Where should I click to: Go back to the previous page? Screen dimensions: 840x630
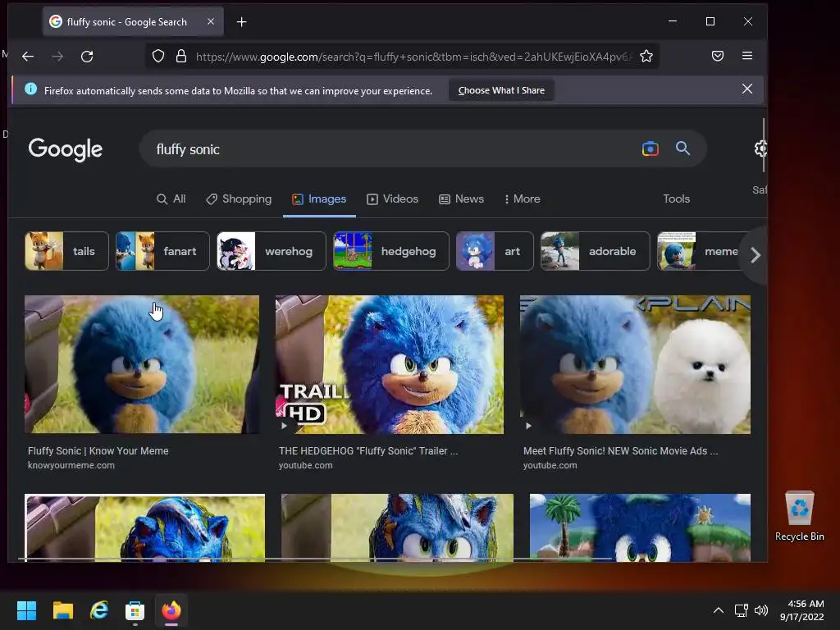pyautogui.click(x=28, y=57)
